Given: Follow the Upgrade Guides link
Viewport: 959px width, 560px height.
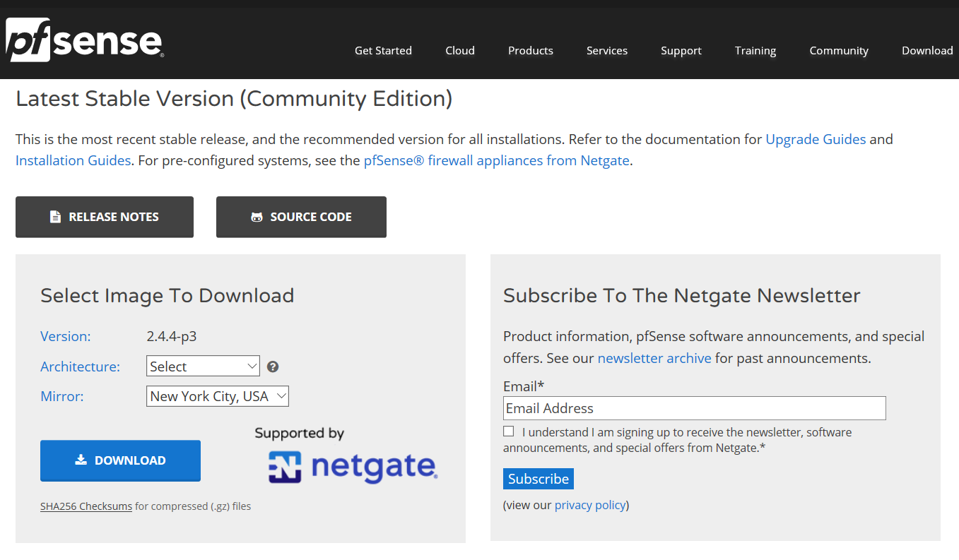Looking at the screenshot, I should coord(816,139).
